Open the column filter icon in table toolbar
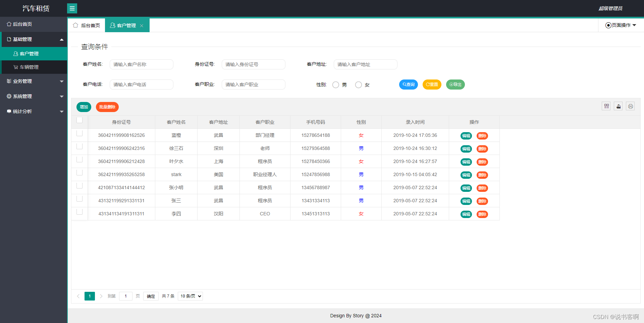This screenshot has height=323, width=644. (606, 106)
